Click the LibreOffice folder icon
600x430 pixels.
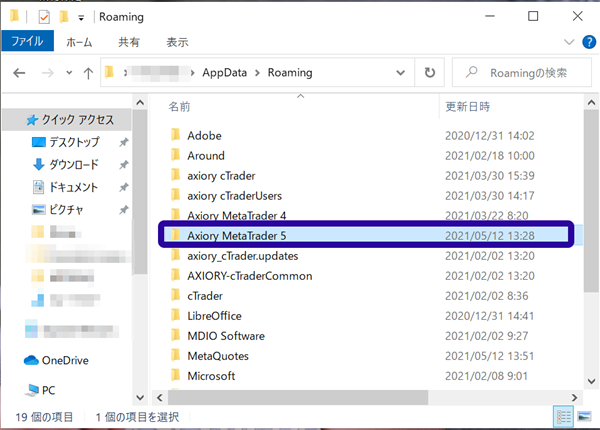tap(175, 315)
